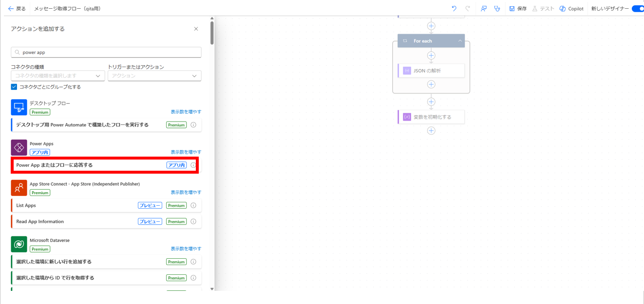Image resolution: width=644 pixels, height=304 pixels.
Task: Add step below 変数を初期化する
Action: pos(431,130)
